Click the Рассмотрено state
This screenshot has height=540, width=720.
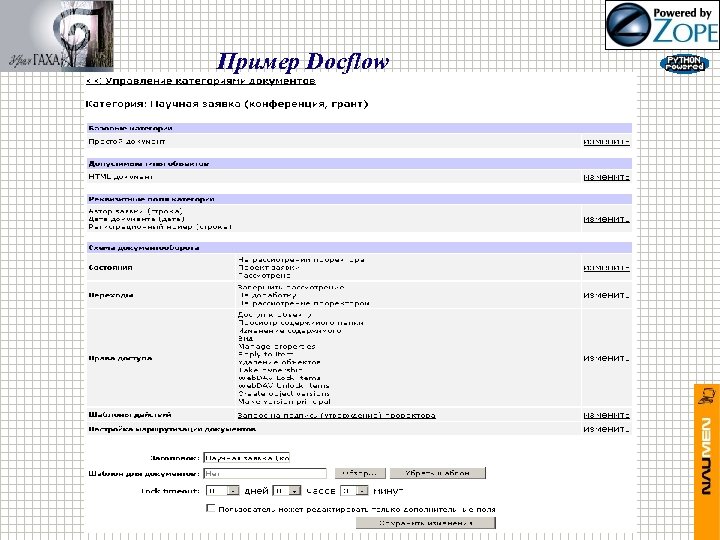pos(264,276)
